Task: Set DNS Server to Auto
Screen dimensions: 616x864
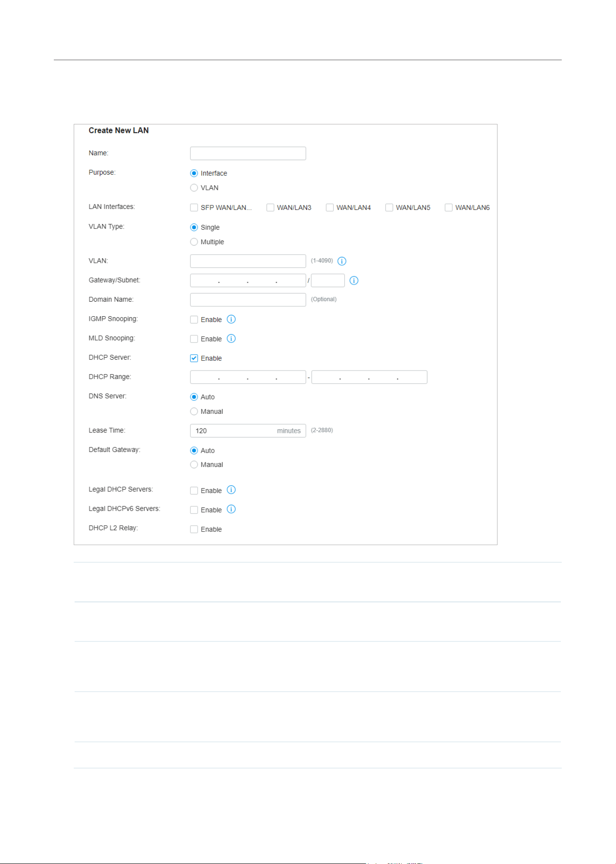Action: click(194, 397)
